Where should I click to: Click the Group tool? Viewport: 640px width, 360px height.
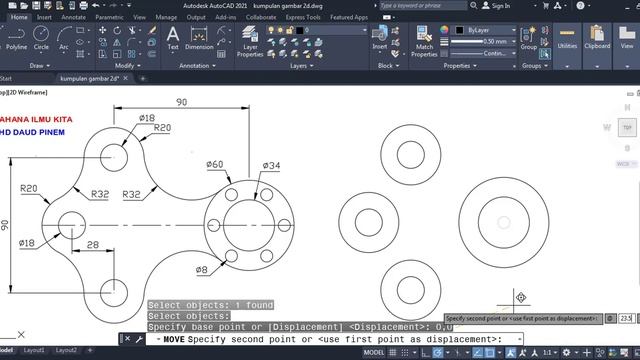pyautogui.click(x=529, y=38)
